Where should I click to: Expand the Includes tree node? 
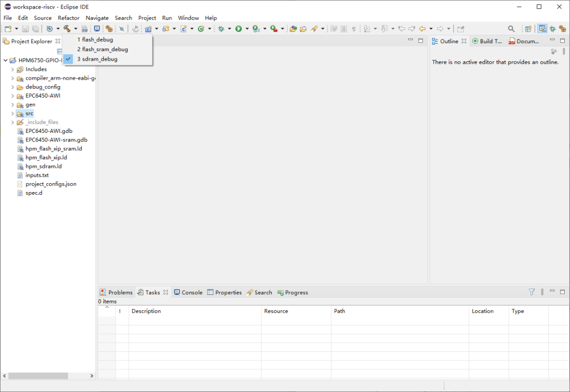[12, 69]
